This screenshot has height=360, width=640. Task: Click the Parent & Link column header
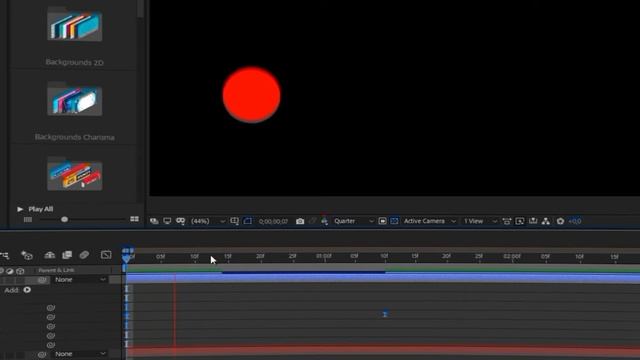pyautogui.click(x=56, y=270)
